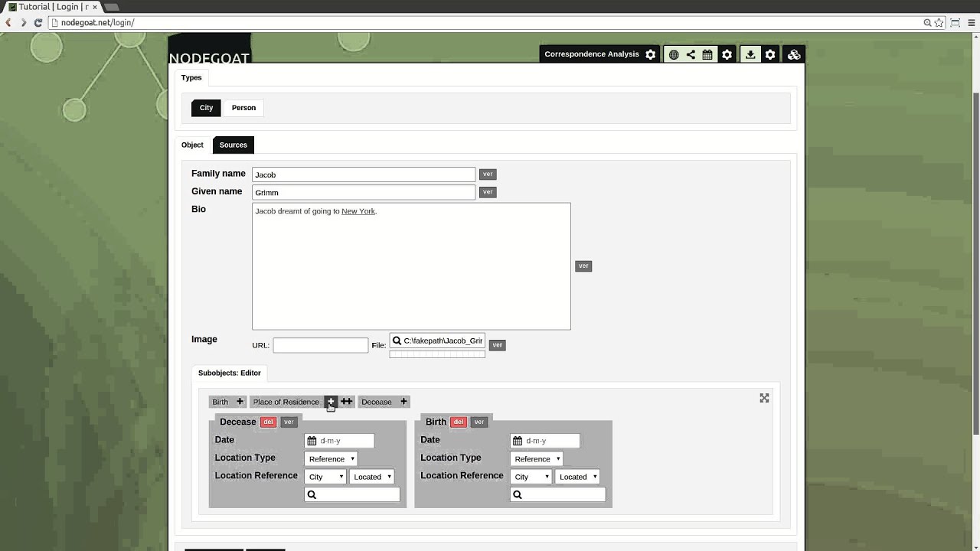Image resolution: width=980 pixels, height=551 pixels.
Task: Click ver button next to Family name
Action: 488,174
